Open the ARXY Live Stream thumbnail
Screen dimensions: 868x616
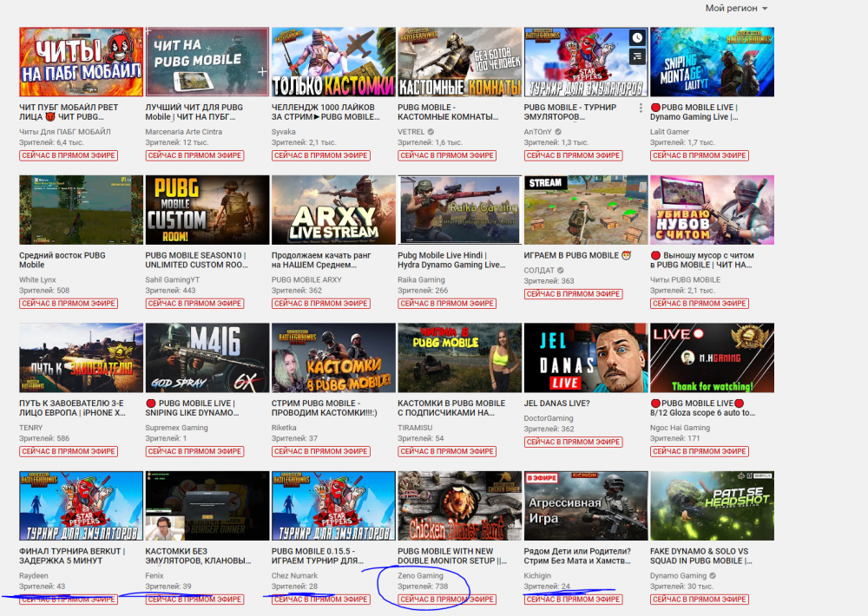point(333,210)
